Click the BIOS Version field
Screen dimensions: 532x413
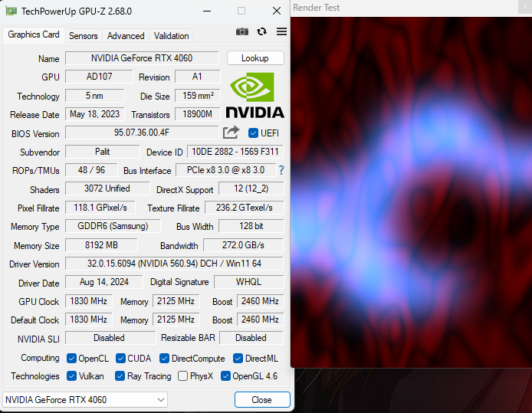[x=142, y=133]
